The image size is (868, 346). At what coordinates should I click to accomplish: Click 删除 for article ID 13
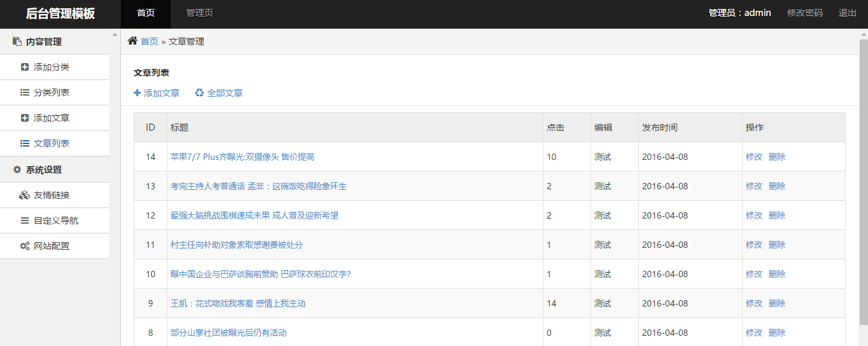click(777, 186)
